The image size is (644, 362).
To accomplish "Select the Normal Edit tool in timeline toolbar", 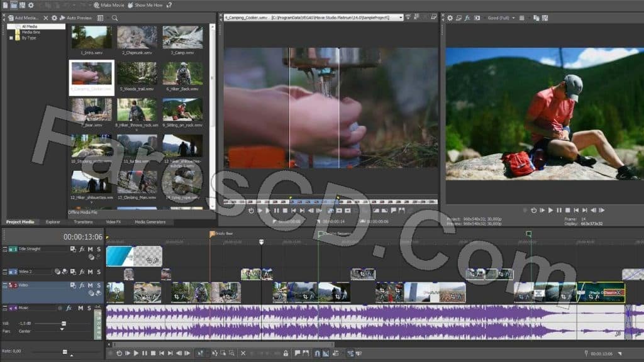I will click(x=201, y=353).
